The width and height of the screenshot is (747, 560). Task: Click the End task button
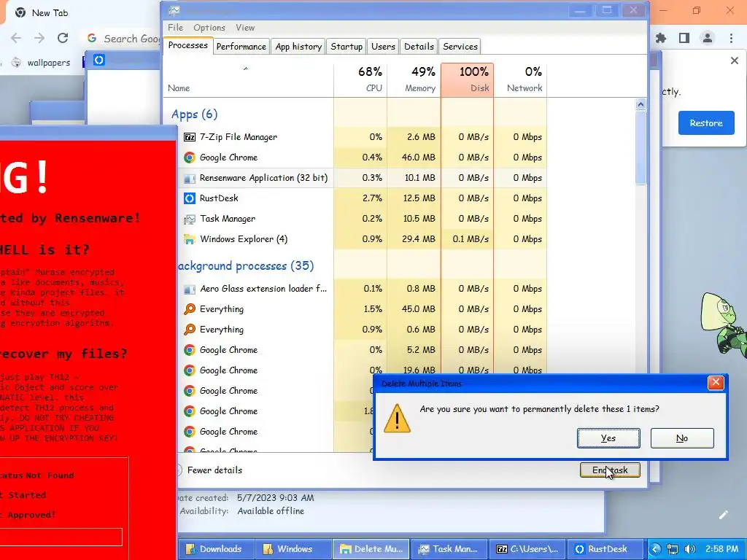point(610,470)
